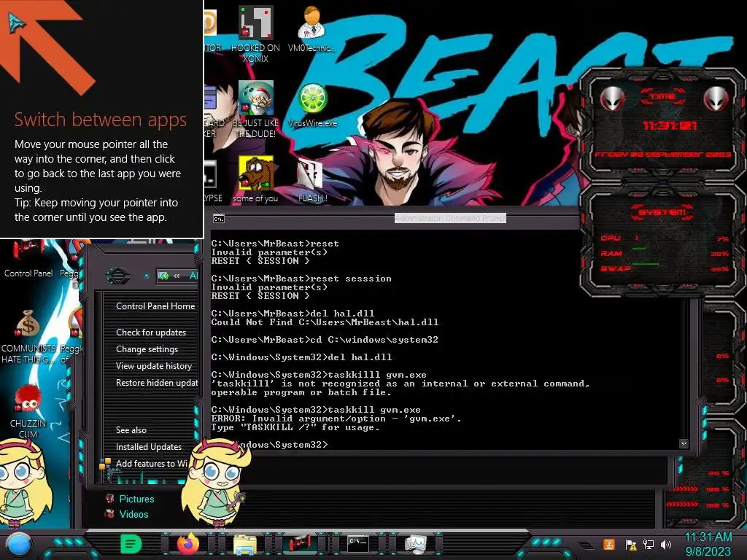Click 'del hal.dll' System32 command line
Viewport: 747px width, 560px height.
tap(301, 357)
